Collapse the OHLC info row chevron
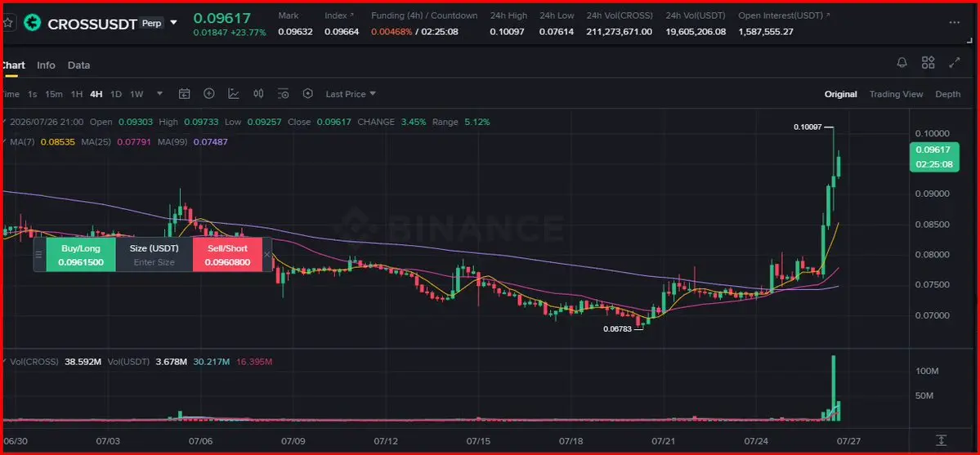The width and height of the screenshot is (980, 455). click(6, 122)
